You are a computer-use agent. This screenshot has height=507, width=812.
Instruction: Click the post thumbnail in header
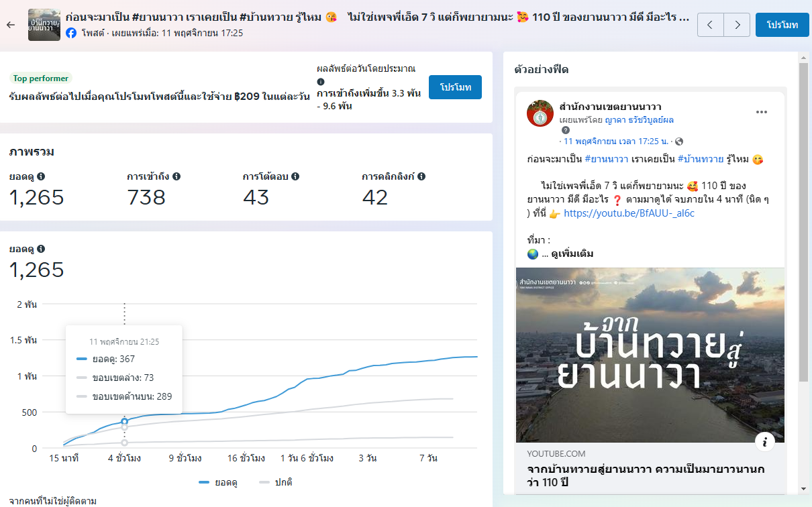tap(44, 25)
